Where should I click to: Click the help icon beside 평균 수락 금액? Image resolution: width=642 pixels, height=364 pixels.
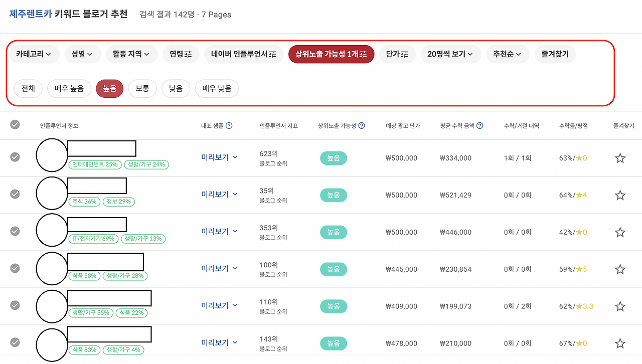[x=480, y=126]
